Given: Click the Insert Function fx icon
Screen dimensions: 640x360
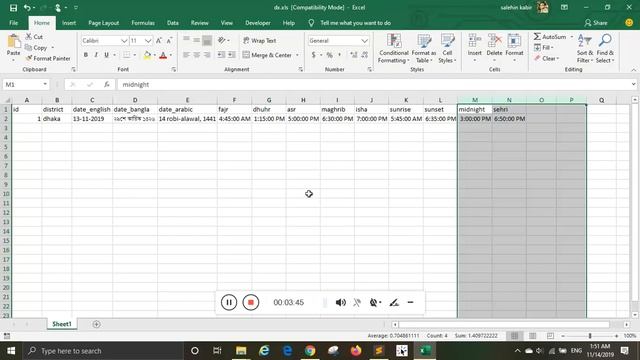Looking at the screenshot, I should pyautogui.click(x=107, y=84).
